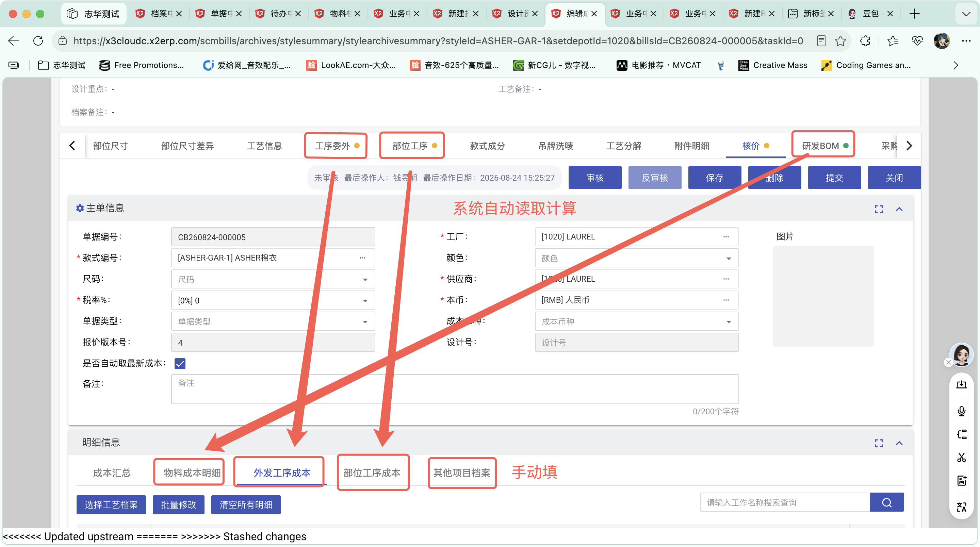
Task: Reload the current page
Action: pos(38,41)
